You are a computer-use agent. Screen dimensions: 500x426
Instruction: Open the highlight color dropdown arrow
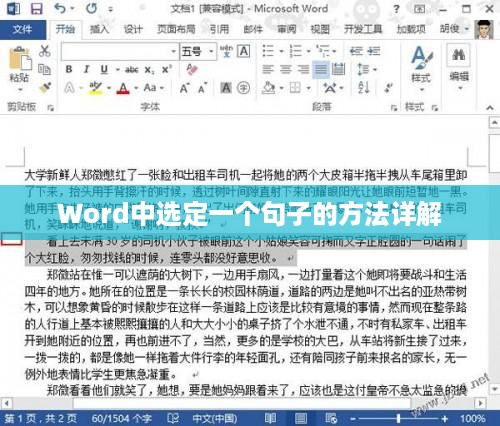[x=109, y=88]
